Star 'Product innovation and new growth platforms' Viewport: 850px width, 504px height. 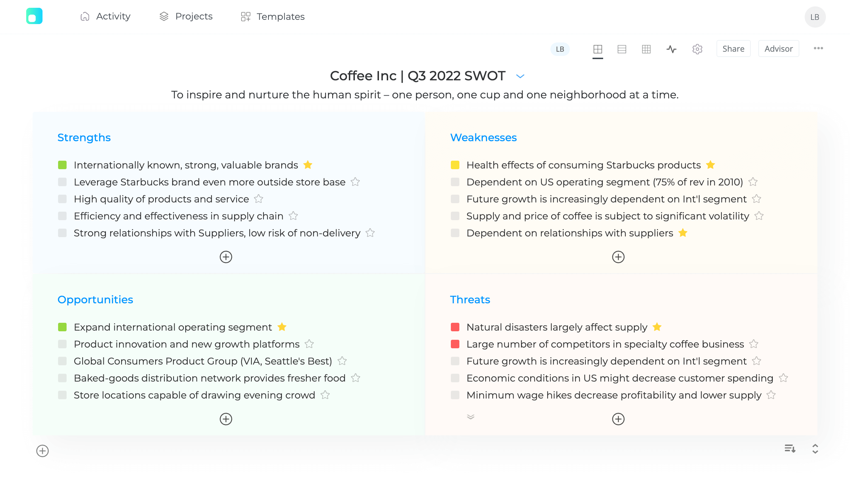click(x=309, y=344)
